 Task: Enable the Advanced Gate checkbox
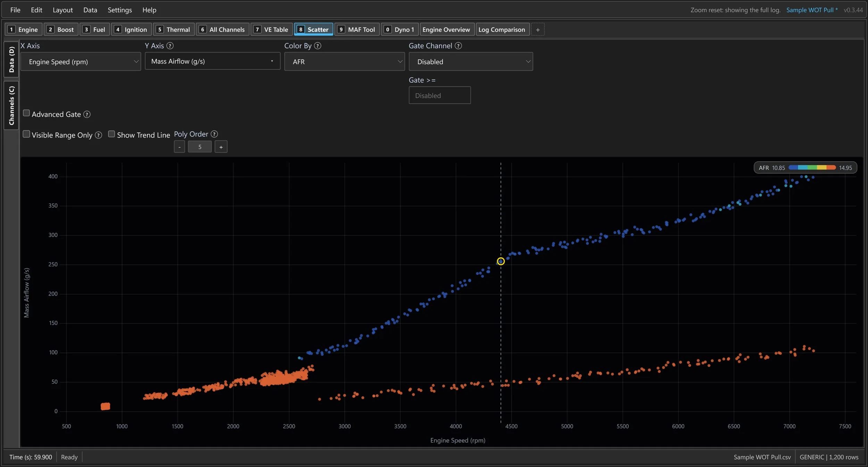(26, 113)
